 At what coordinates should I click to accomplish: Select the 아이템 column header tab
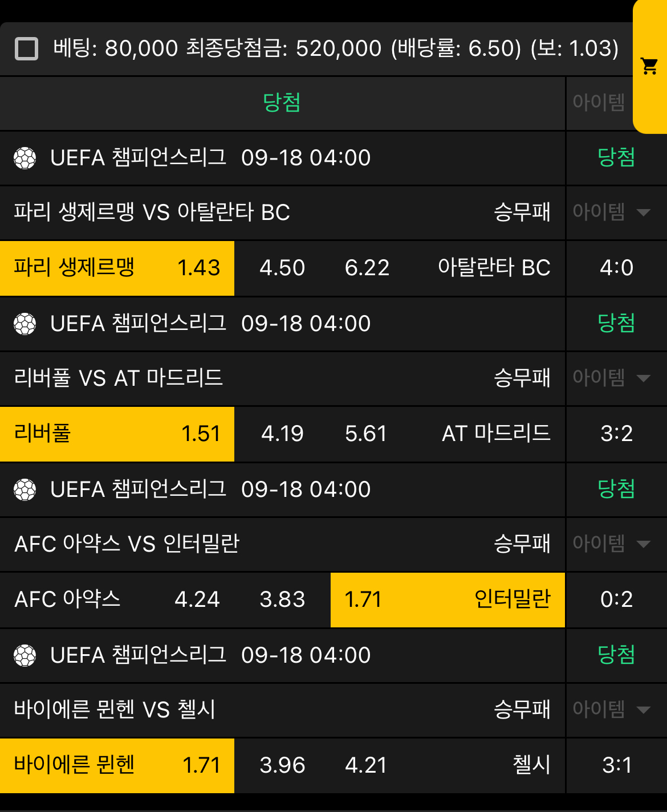[x=599, y=103]
